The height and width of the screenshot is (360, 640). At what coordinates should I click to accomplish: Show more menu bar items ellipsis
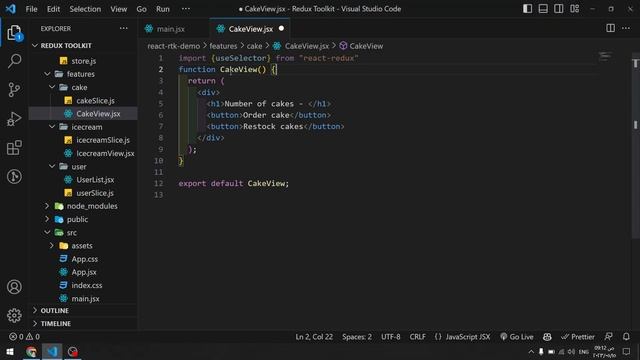tap(186, 9)
